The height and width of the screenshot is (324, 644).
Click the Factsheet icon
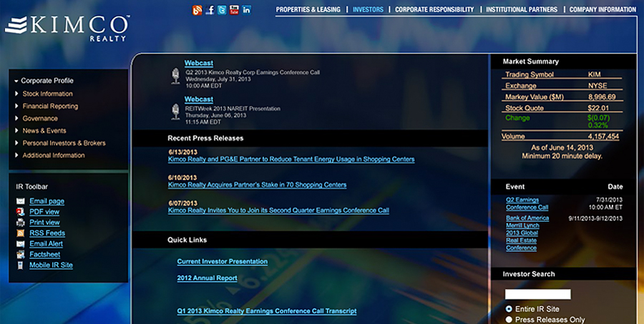click(x=21, y=255)
